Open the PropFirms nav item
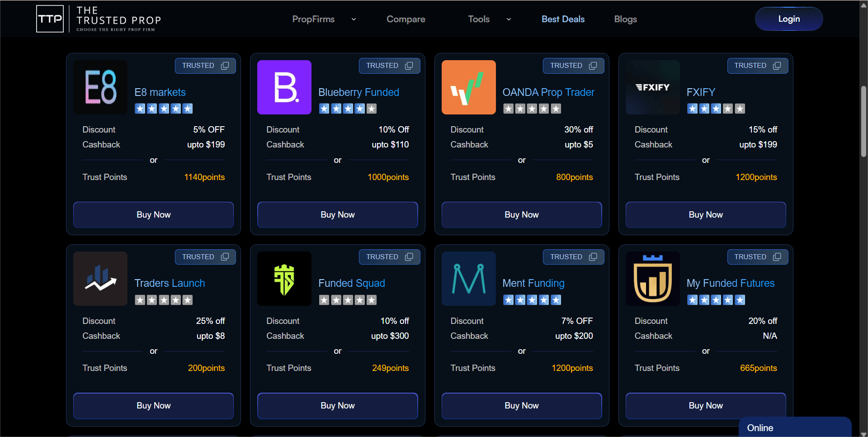Image resolution: width=868 pixels, height=437 pixels. click(x=313, y=19)
